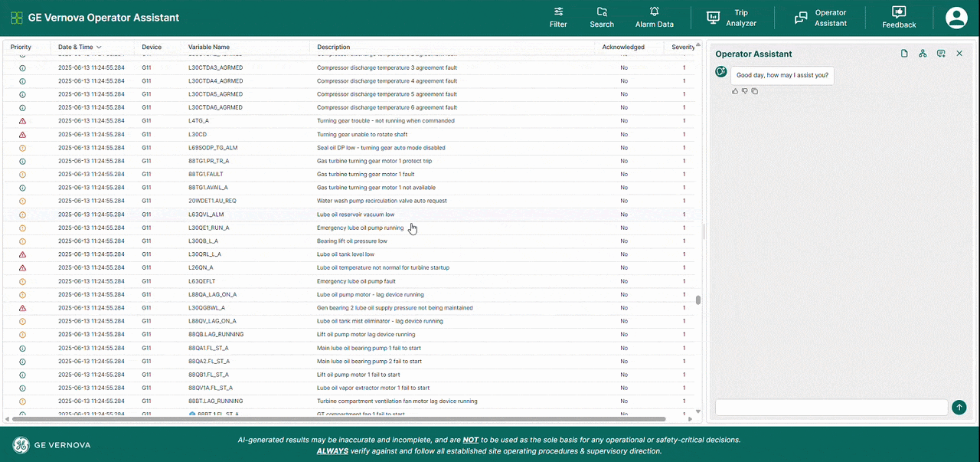Send the message with the arrow button

[x=959, y=407]
